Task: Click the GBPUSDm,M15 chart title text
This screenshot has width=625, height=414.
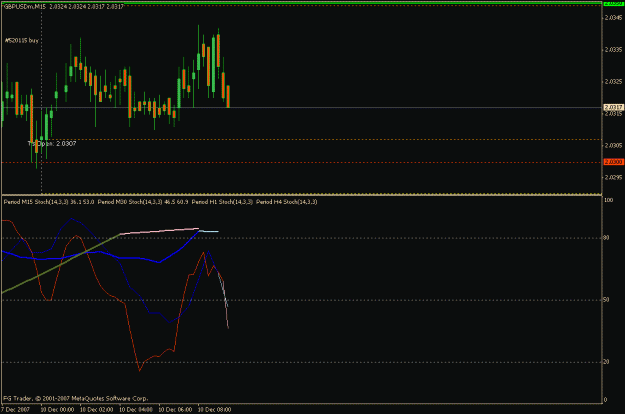Action: (25, 7)
